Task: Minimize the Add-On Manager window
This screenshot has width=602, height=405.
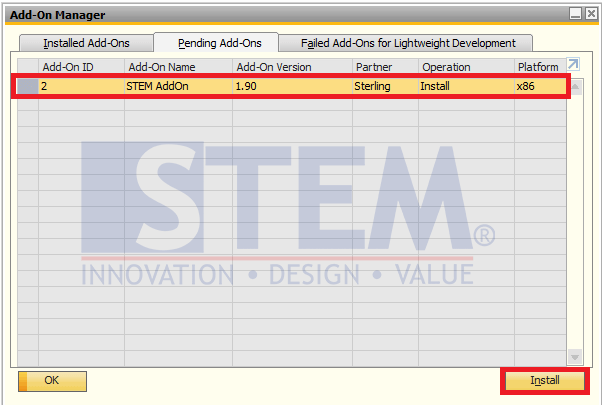Action: pos(575,14)
